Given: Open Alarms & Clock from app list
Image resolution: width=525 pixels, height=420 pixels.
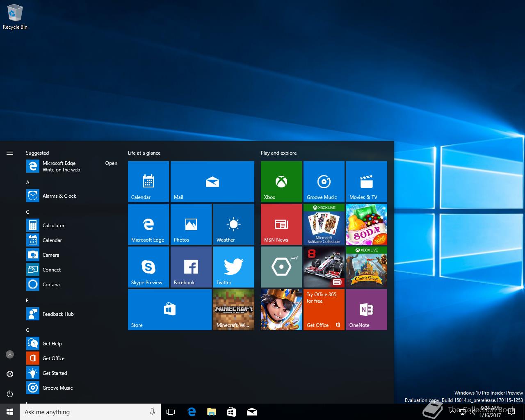Looking at the screenshot, I should 72,196.
